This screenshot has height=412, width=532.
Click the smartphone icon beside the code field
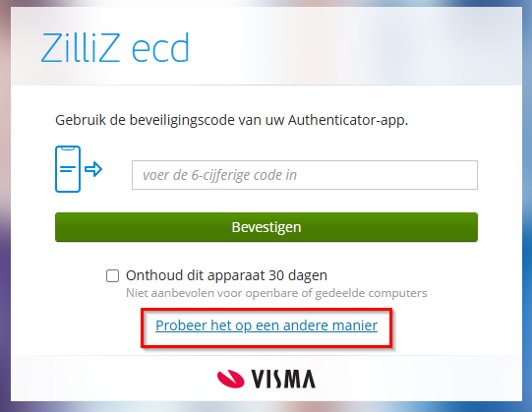pos(68,169)
